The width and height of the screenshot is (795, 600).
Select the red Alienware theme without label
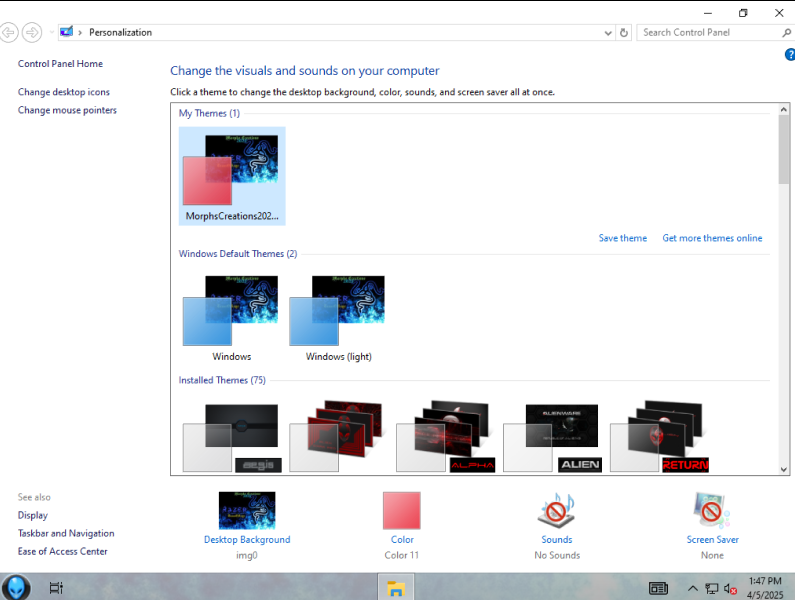click(339, 437)
